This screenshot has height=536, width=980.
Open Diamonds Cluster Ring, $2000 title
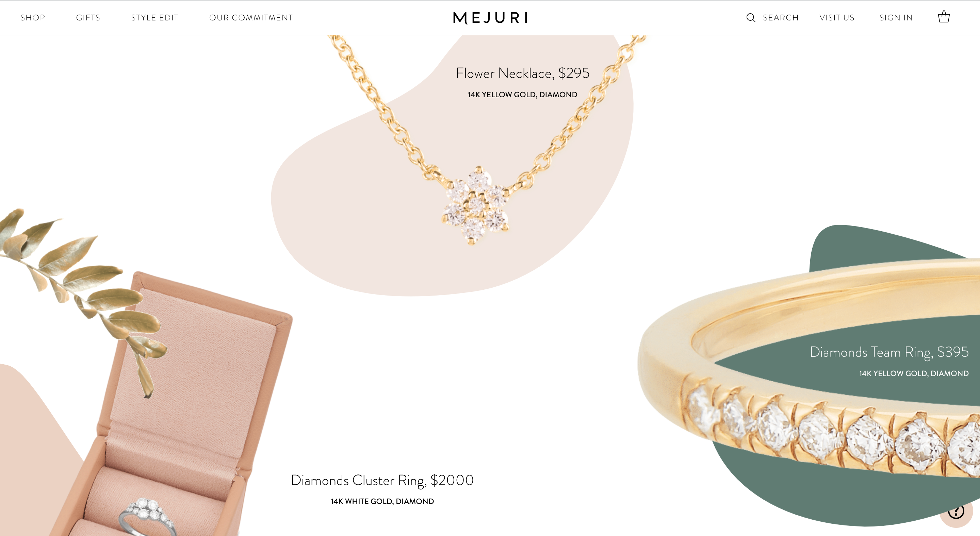point(382,480)
